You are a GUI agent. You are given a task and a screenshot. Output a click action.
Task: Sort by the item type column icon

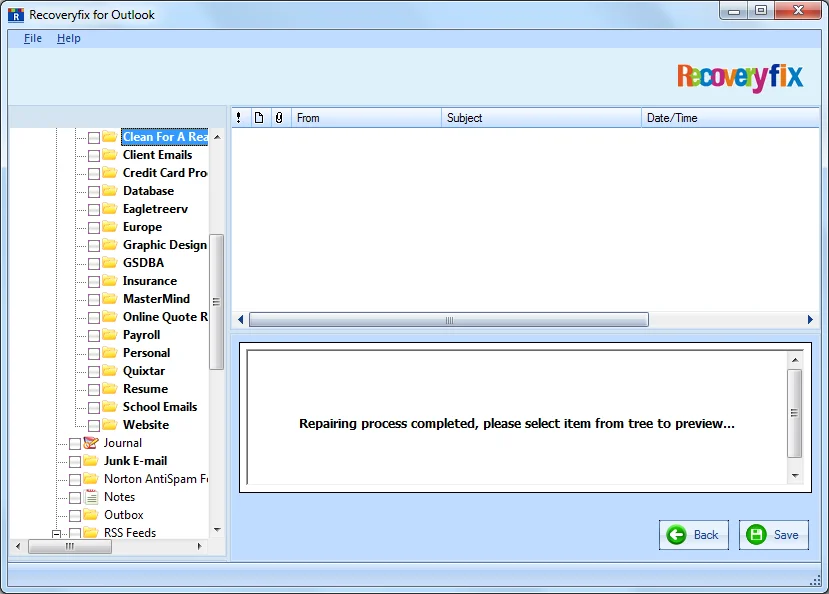click(x=259, y=117)
